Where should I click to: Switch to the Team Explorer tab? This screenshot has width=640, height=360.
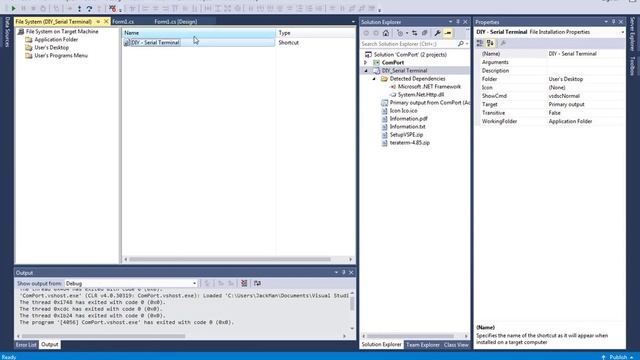pyautogui.click(x=422, y=345)
